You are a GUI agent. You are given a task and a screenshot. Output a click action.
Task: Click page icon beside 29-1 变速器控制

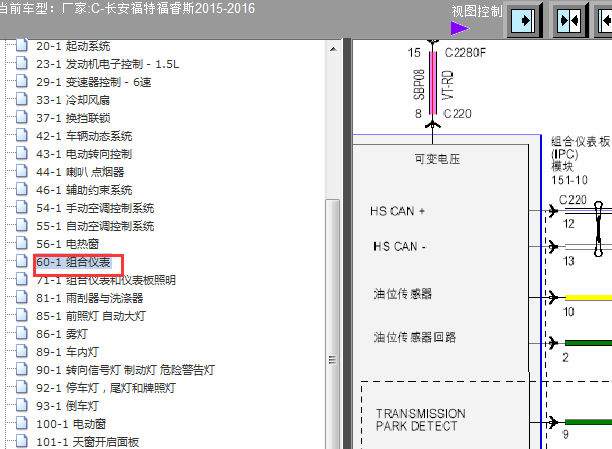click(22, 81)
